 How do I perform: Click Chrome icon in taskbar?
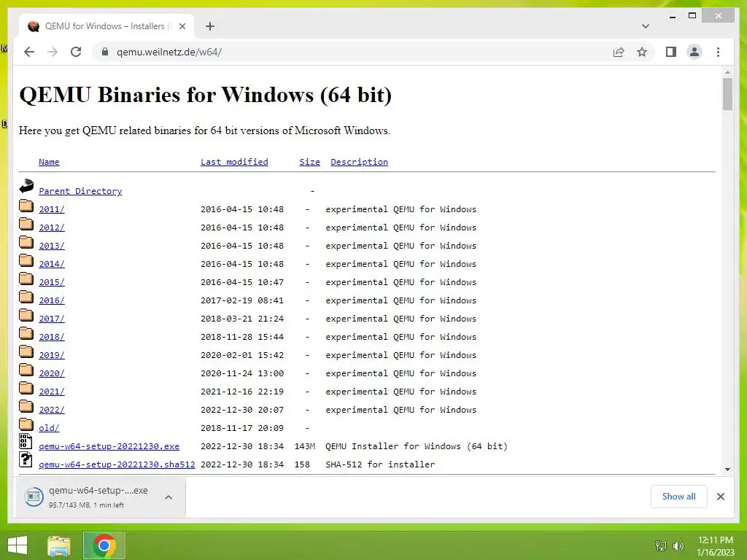[104, 545]
